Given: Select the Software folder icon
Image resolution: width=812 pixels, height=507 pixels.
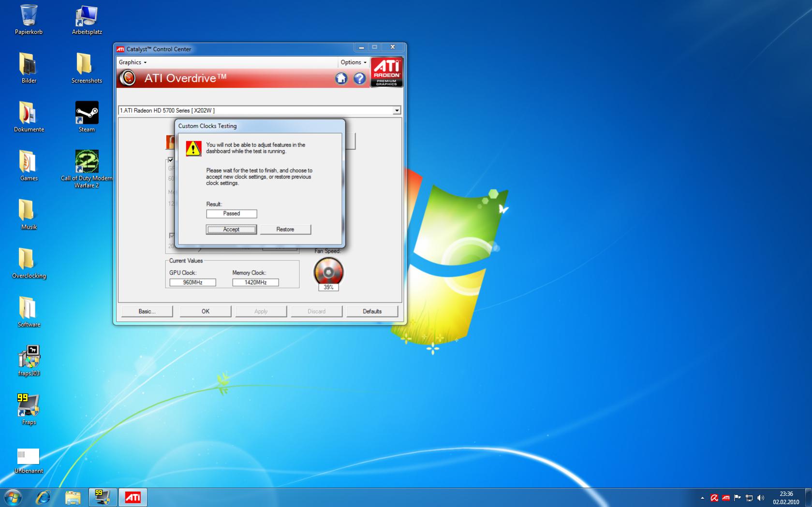Looking at the screenshot, I should pos(29,312).
